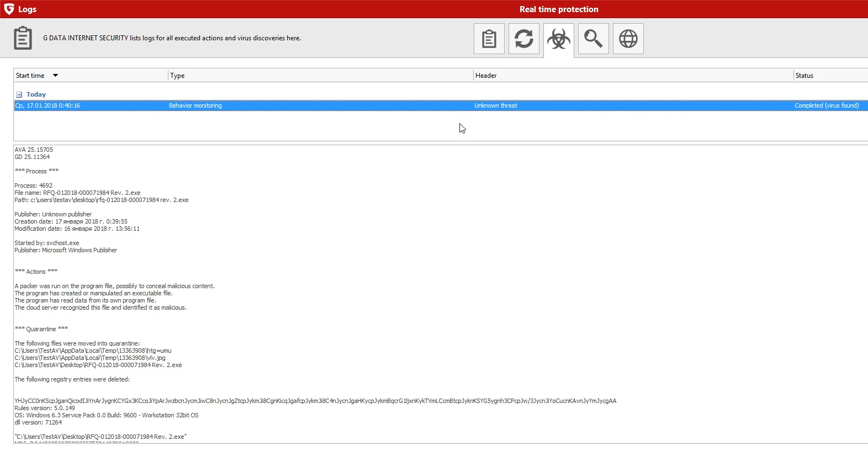Click the dll version: 71264 line
Screen dimensions: 868x451
point(38,422)
